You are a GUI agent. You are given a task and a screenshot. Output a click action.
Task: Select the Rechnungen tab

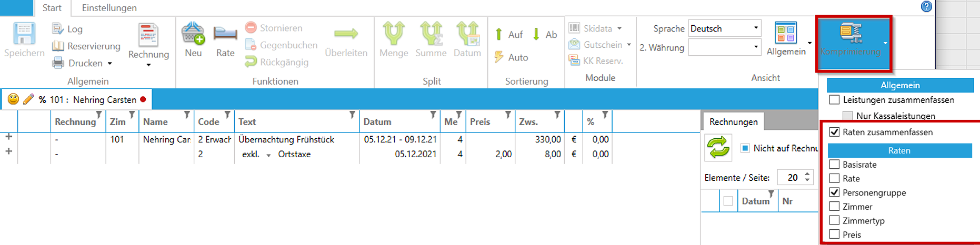(733, 121)
